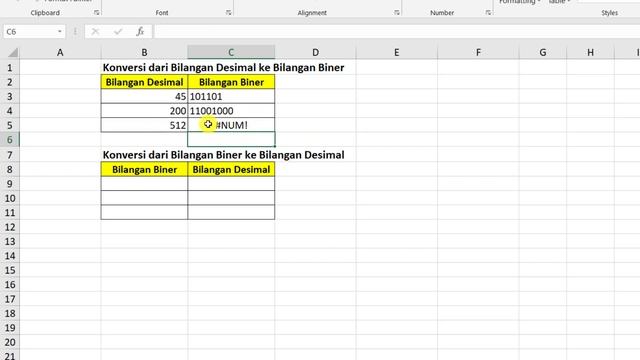Select cell containing 101101

click(x=231, y=96)
